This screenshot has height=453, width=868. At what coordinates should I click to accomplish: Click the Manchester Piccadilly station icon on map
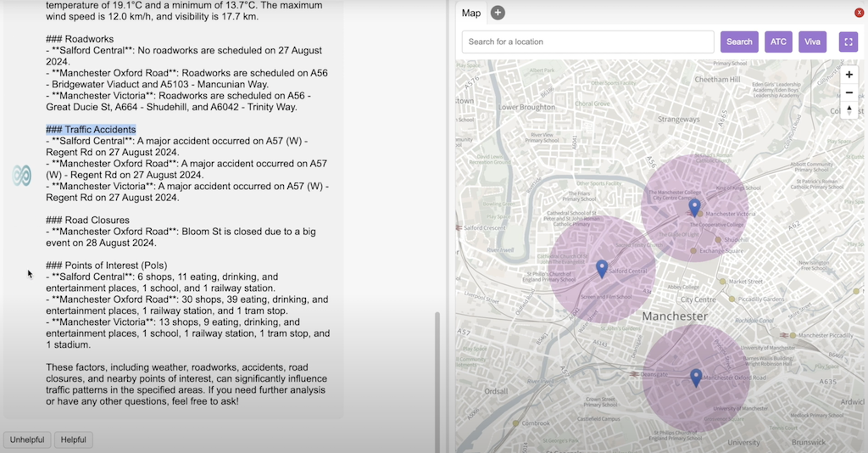(x=784, y=335)
